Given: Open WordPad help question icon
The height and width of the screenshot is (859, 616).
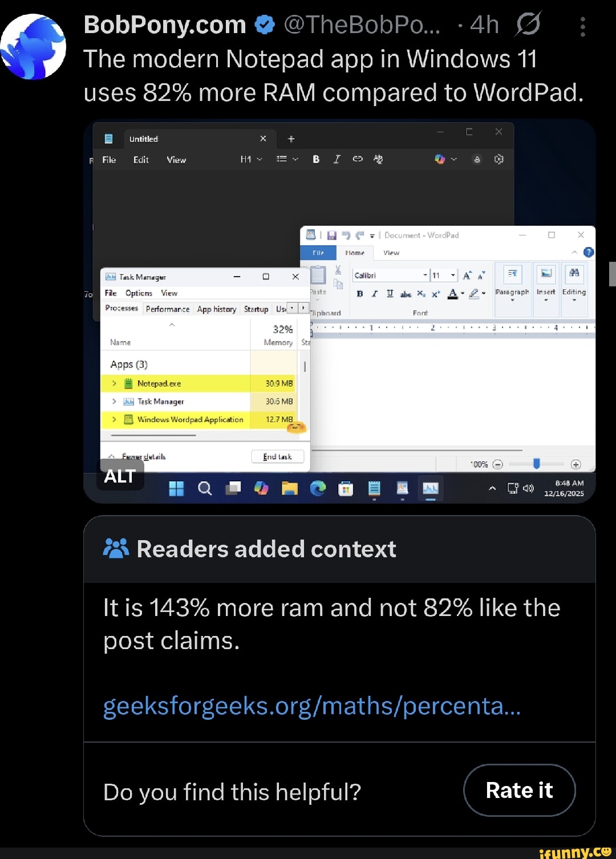Looking at the screenshot, I should pyautogui.click(x=589, y=252).
